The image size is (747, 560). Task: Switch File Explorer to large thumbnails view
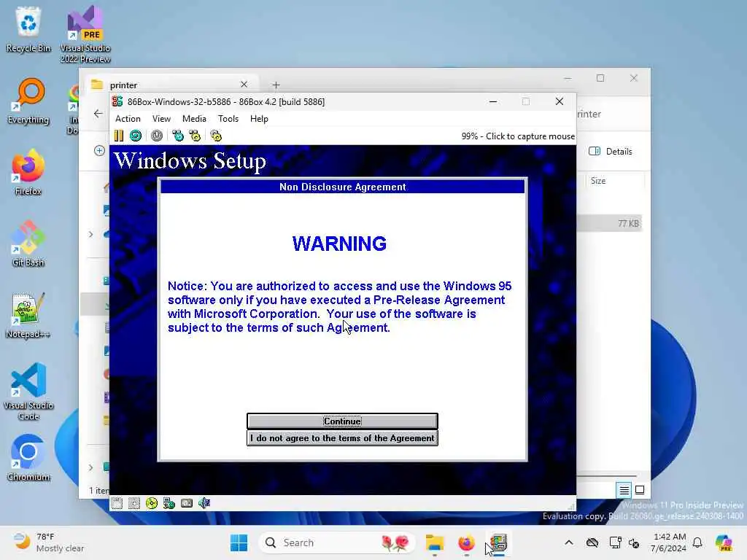click(640, 490)
